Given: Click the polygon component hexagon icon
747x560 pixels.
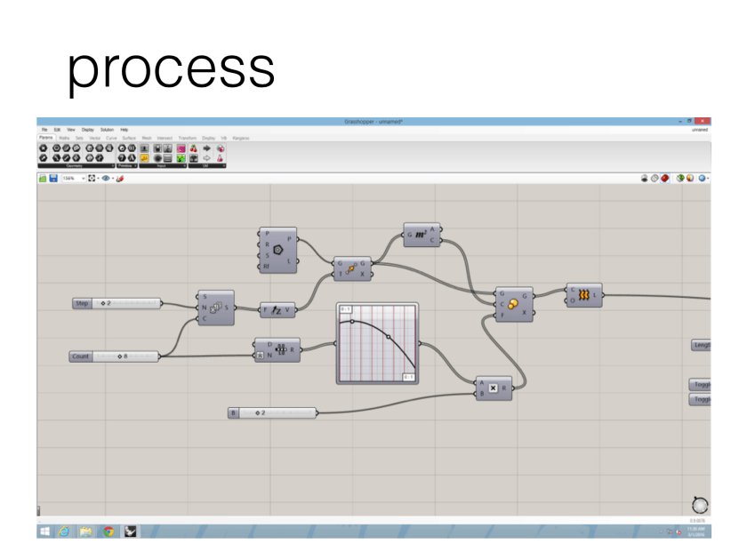Looking at the screenshot, I should click(x=279, y=249).
